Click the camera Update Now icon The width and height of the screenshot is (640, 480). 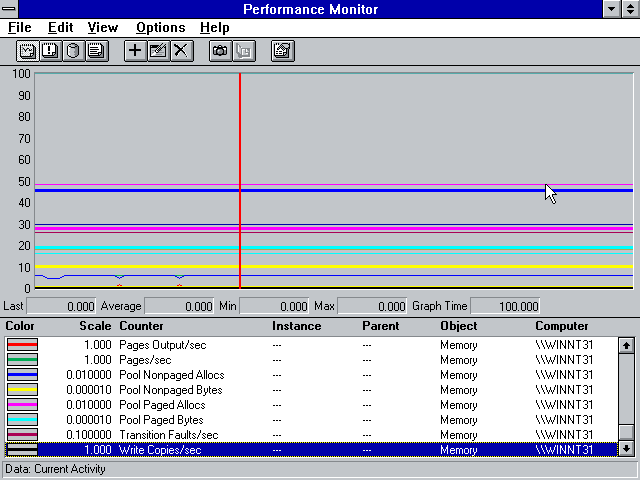[220, 51]
